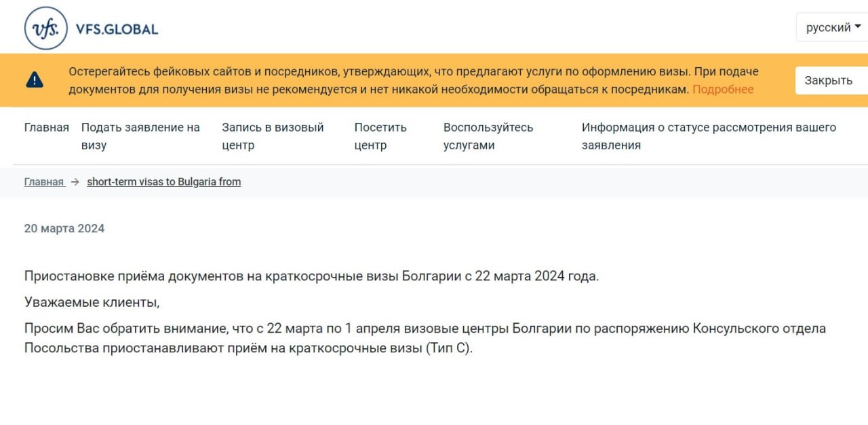868x425 pixels.
Task: Click the breadcrumb arrow separator
Action: tap(75, 182)
